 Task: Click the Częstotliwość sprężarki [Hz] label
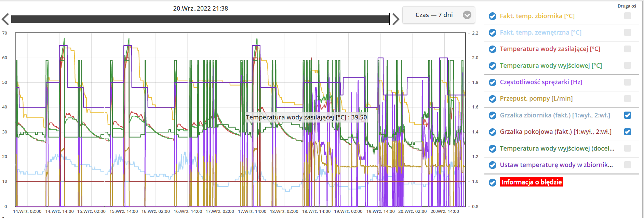pyautogui.click(x=541, y=82)
